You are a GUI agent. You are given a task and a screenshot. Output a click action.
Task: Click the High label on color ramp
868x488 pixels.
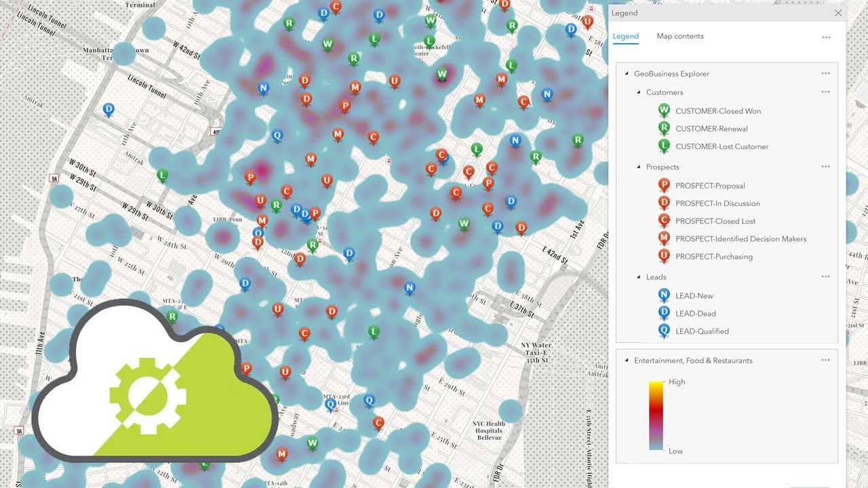coord(677,382)
